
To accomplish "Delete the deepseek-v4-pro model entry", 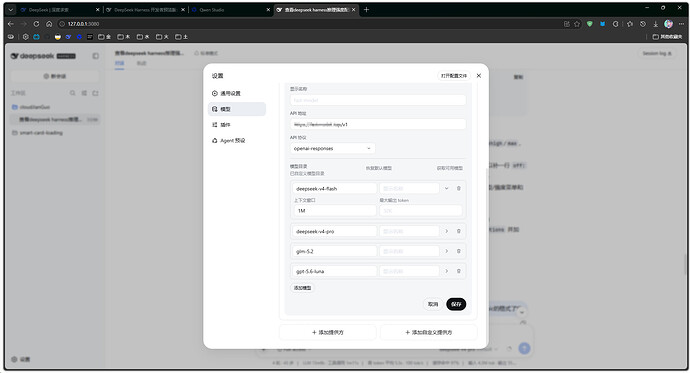I will (x=459, y=231).
